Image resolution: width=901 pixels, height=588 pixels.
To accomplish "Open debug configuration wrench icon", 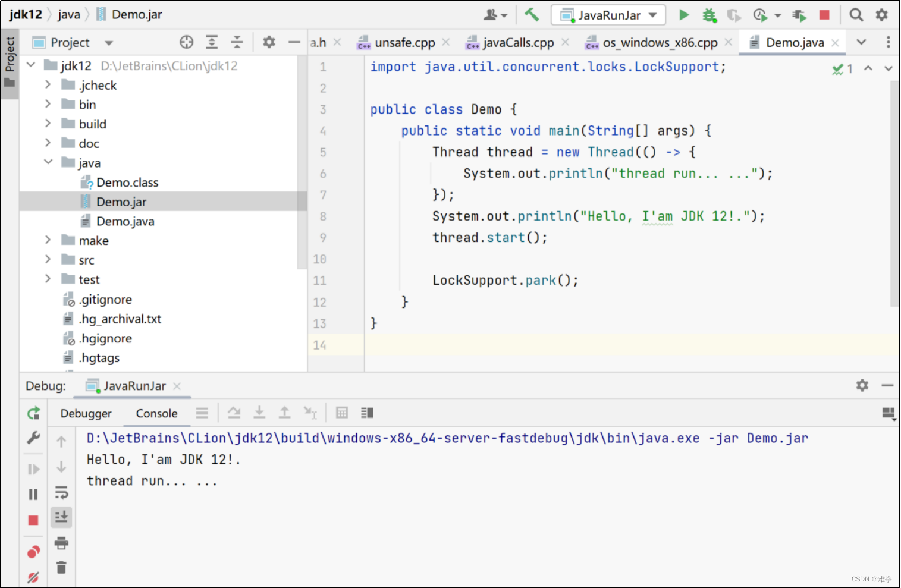I will (33, 438).
